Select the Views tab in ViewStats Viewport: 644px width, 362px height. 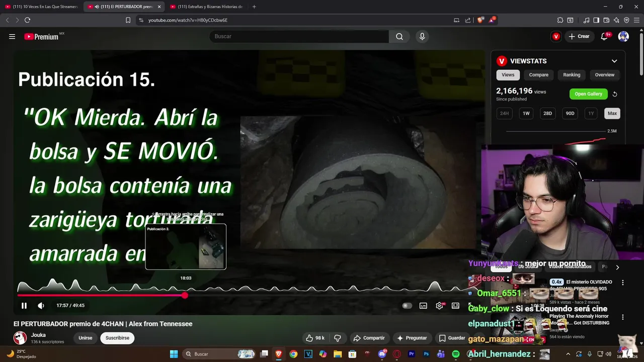tap(508, 75)
